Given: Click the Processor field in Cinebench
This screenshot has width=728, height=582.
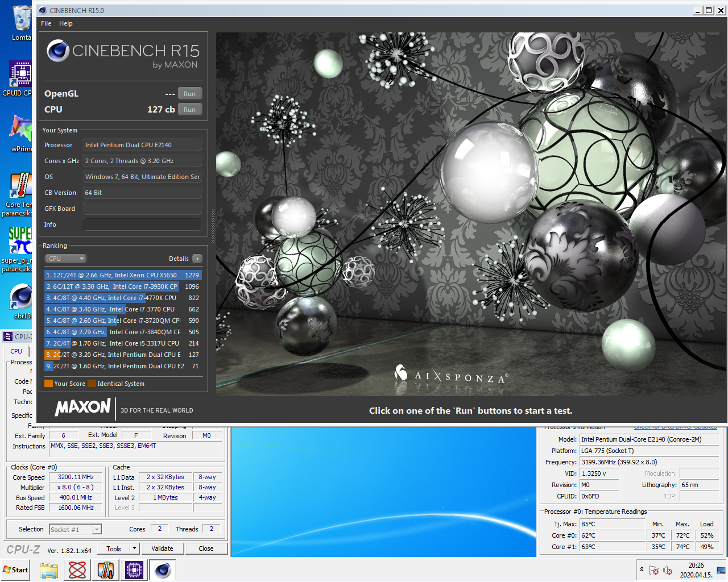Looking at the screenshot, I should [x=142, y=145].
